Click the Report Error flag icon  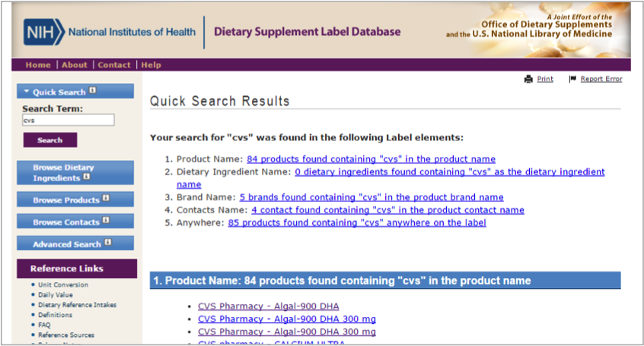tap(572, 79)
